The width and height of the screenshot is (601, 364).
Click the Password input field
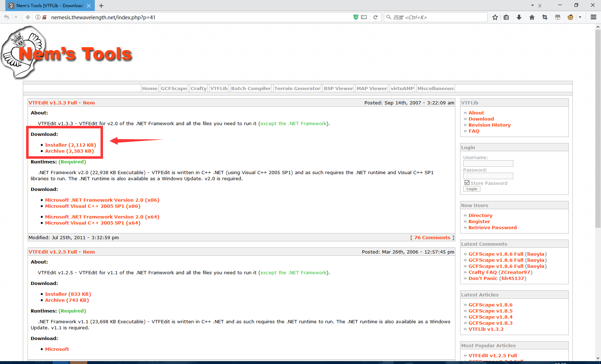[488, 176]
